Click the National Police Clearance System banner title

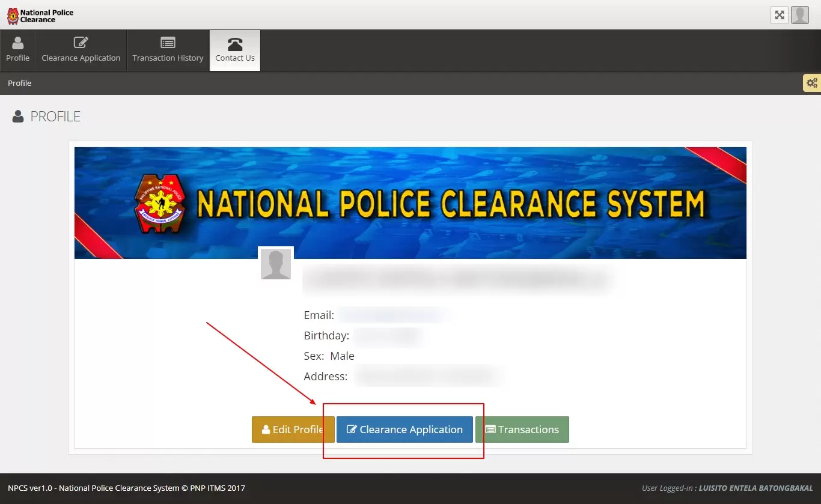pyautogui.click(x=450, y=204)
